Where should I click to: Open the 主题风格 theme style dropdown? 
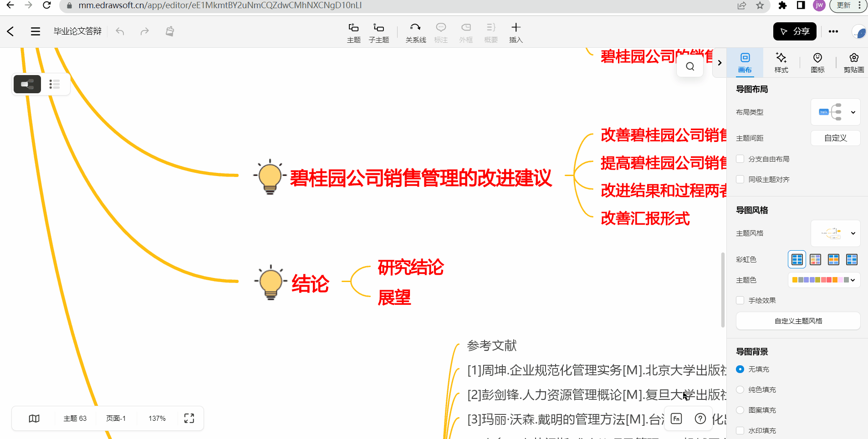(x=836, y=233)
